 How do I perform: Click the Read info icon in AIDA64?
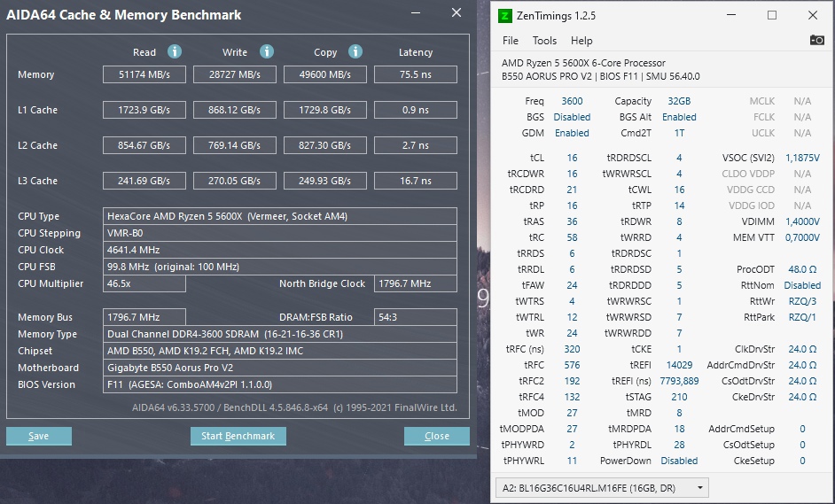tap(174, 51)
